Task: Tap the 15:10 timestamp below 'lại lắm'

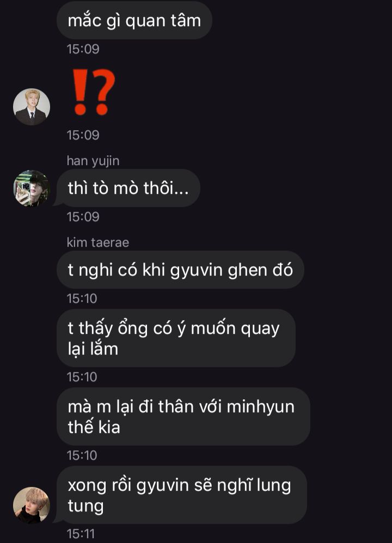Action: pyautogui.click(x=82, y=377)
